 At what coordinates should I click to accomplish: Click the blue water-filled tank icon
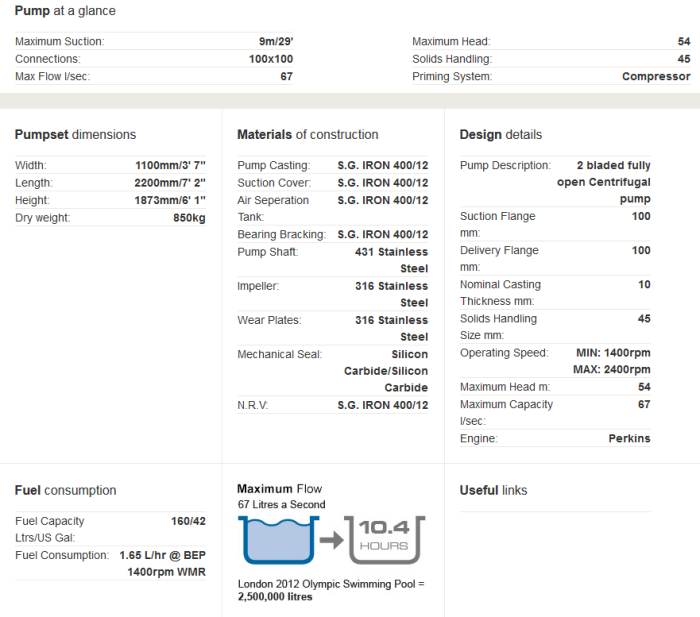(275, 542)
